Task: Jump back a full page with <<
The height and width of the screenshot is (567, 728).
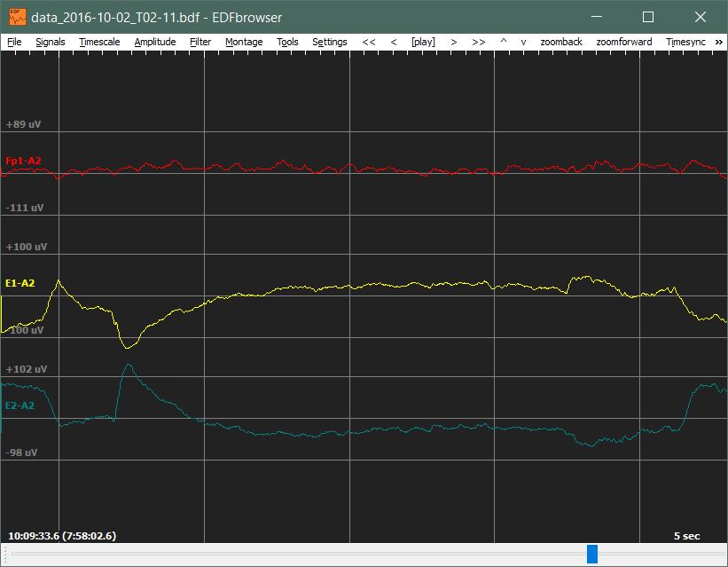Action: click(369, 42)
